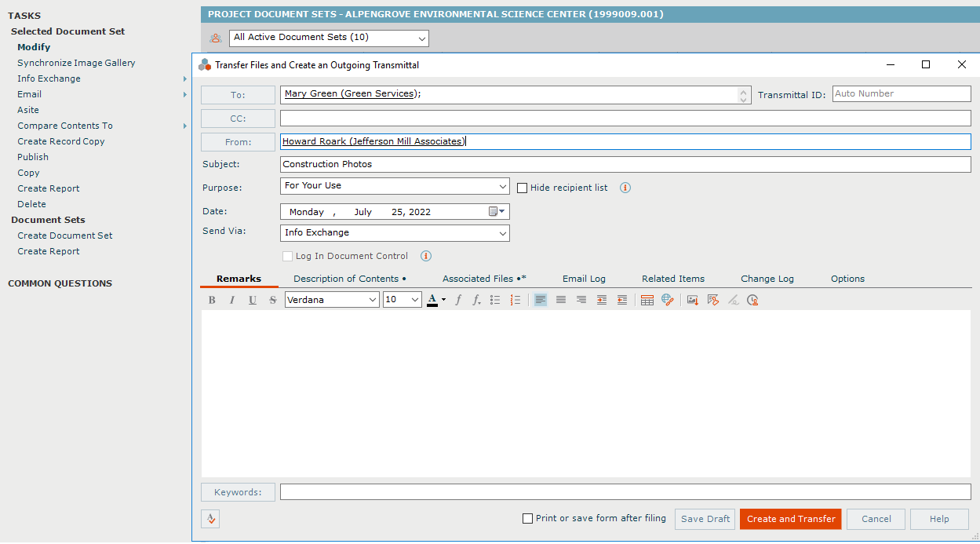Click the timestamp clock icon in toolbar
This screenshot has width=980, height=544.
(753, 300)
